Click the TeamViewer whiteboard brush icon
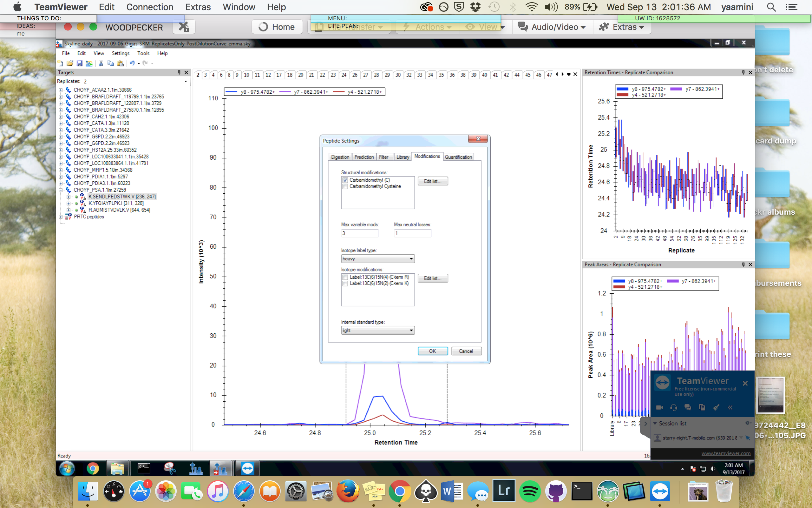 (x=716, y=407)
